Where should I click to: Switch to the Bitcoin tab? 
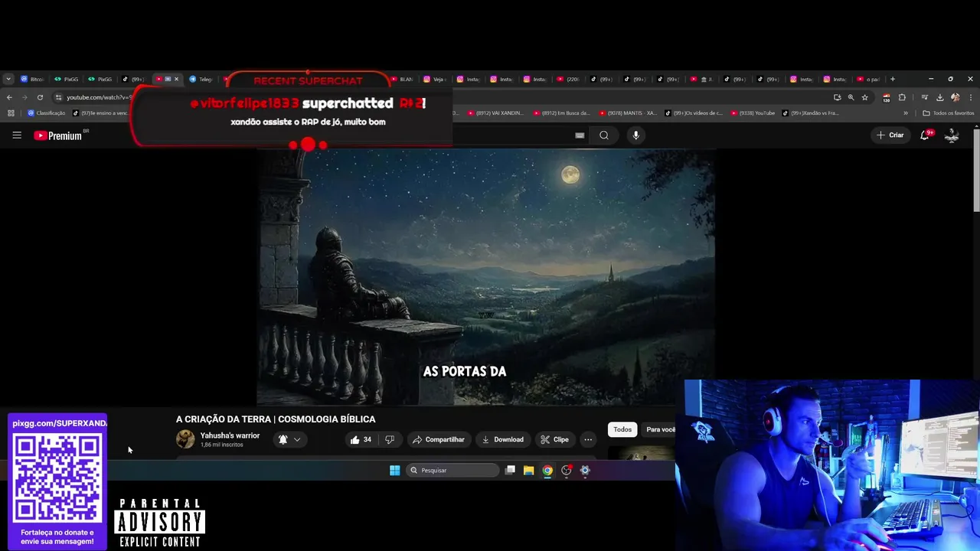(32, 79)
